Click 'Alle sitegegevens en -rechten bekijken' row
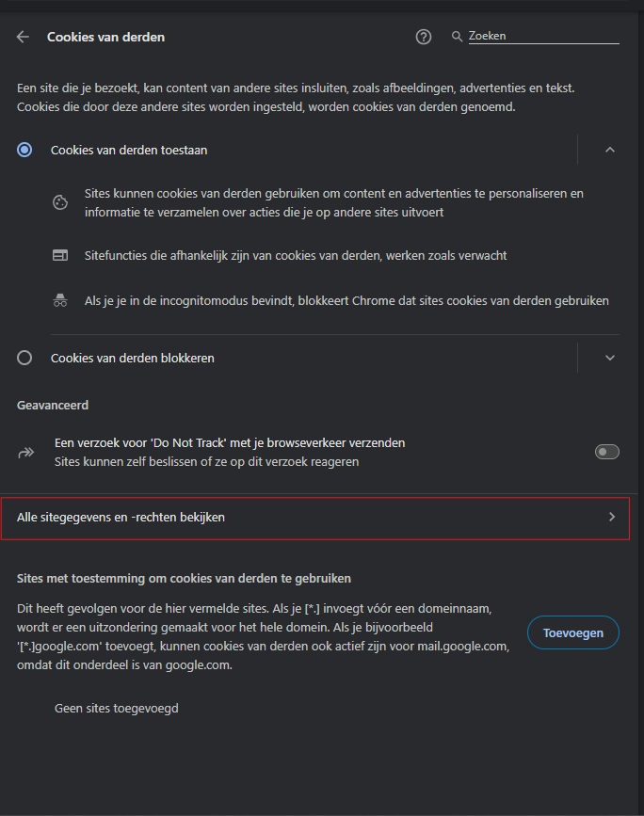The height and width of the screenshot is (816, 644). (315, 519)
